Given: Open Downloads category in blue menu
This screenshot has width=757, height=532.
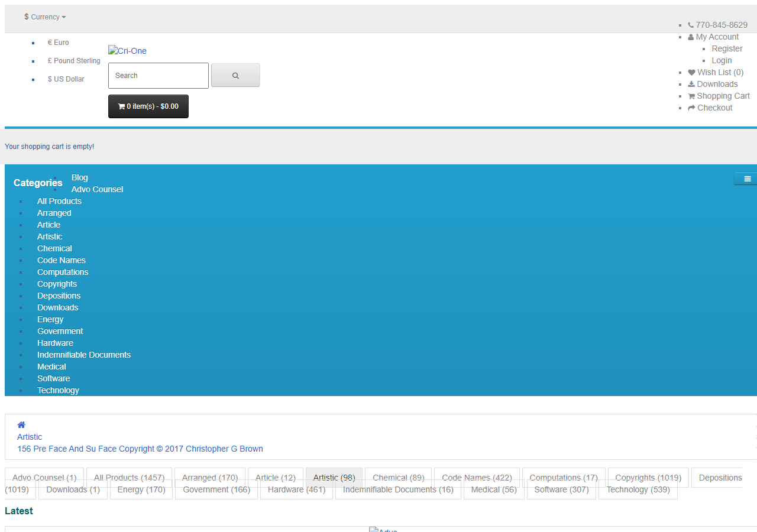Looking at the screenshot, I should click(x=57, y=307).
